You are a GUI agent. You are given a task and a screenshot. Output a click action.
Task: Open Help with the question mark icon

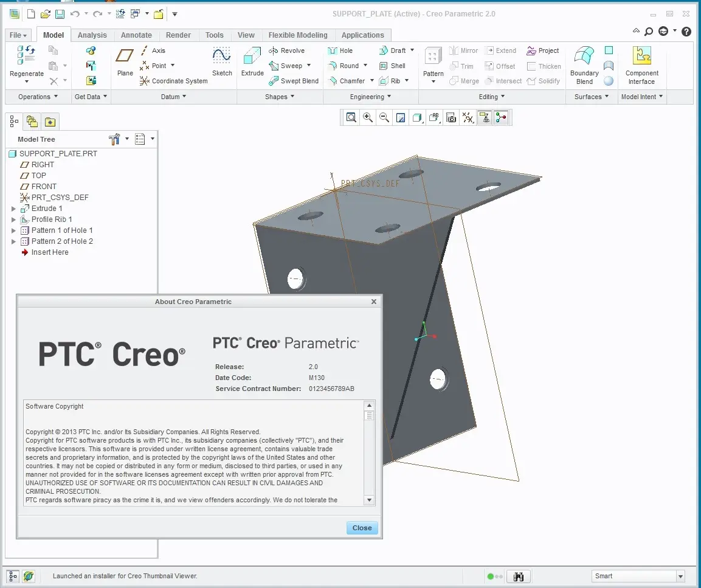tap(686, 31)
